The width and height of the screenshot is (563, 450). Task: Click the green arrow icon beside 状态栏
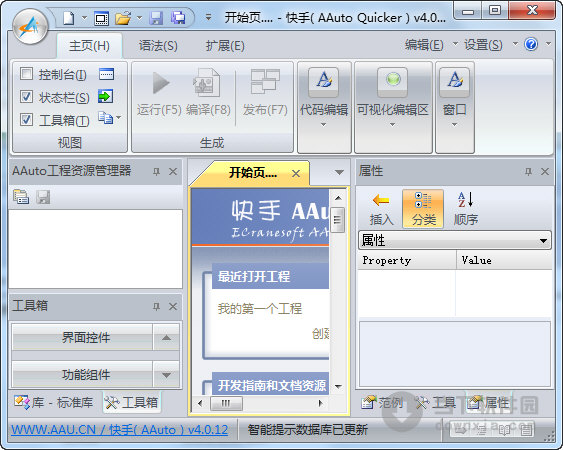[x=106, y=96]
